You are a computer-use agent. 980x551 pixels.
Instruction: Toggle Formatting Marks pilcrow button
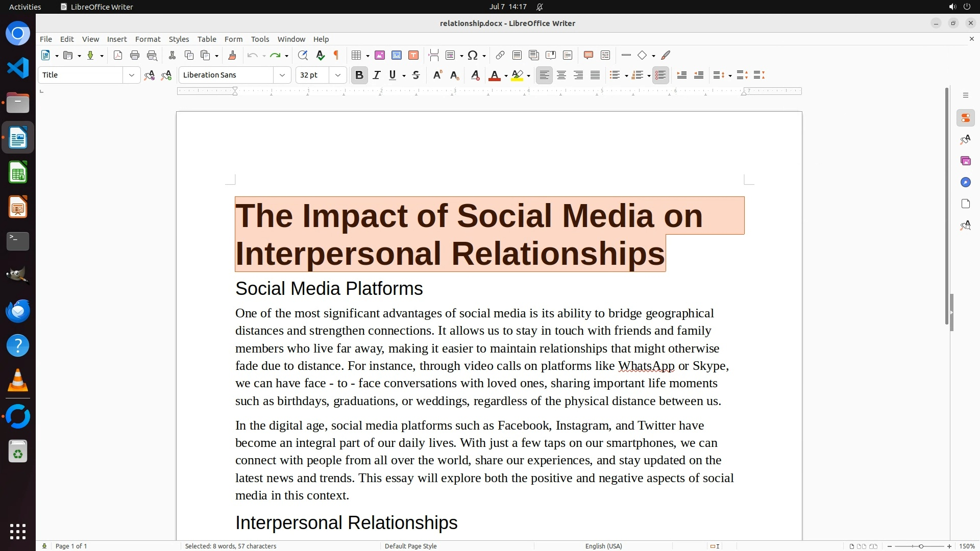pos(336,56)
